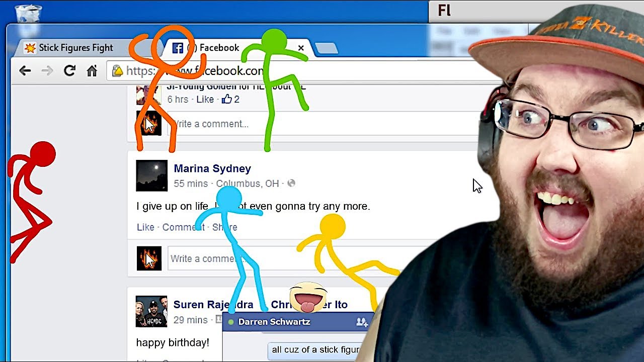Screen dimensions: 644x362
Task: Like Marina Sydney's post
Action: coord(145,227)
